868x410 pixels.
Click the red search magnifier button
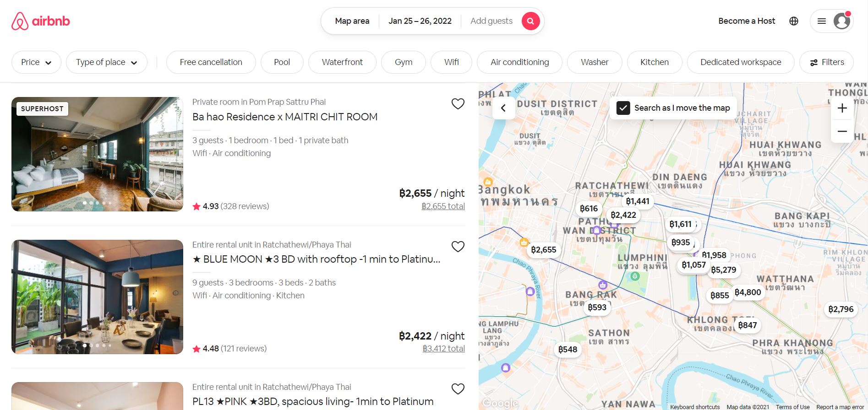pyautogui.click(x=530, y=21)
